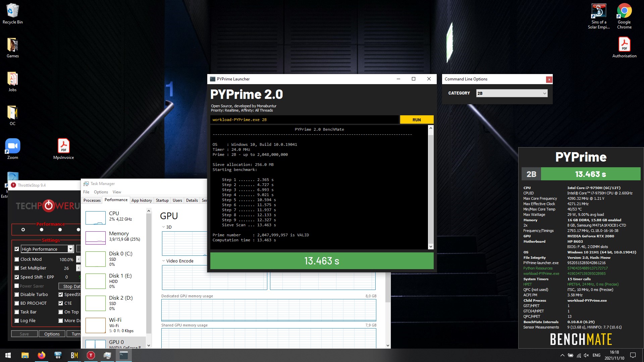Open File Explorer from the taskbar
This screenshot has width=644, height=362.
click(x=25, y=355)
